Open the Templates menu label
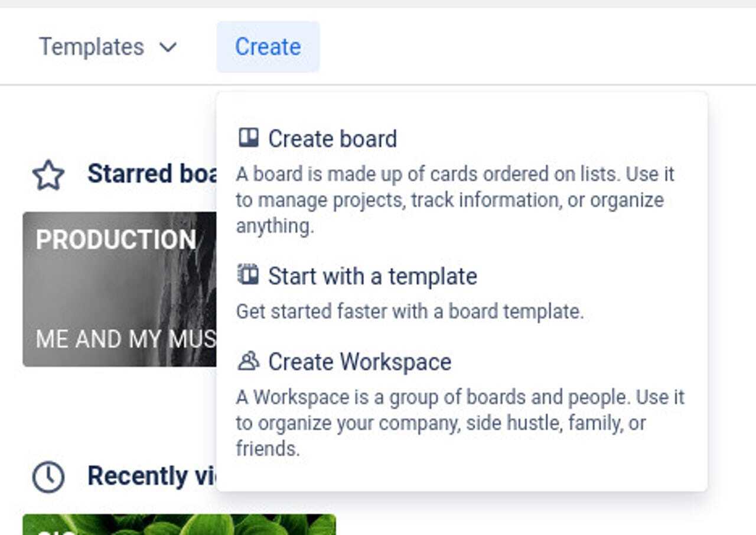Image resolution: width=756 pixels, height=535 pixels. point(92,47)
